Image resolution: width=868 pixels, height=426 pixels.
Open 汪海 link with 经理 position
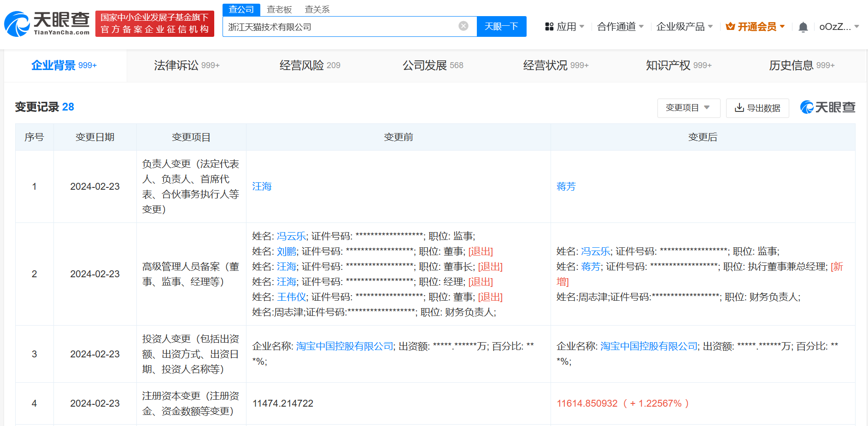tap(287, 282)
